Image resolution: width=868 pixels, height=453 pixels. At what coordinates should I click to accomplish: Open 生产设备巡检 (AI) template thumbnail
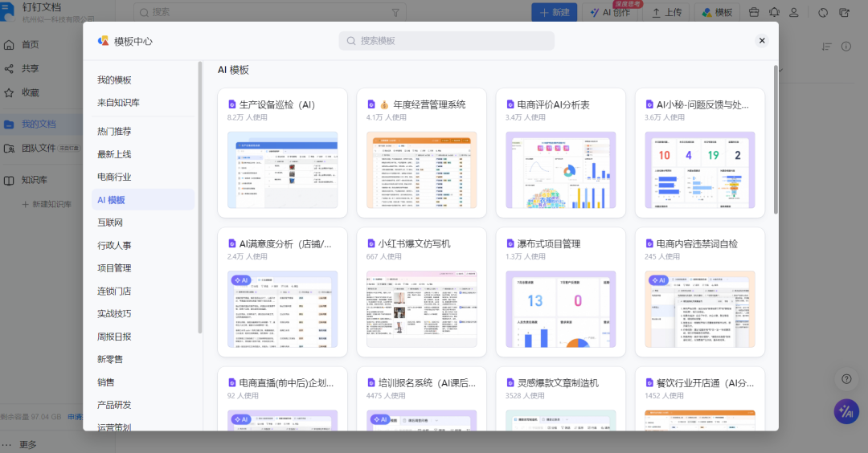tap(282, 169)
